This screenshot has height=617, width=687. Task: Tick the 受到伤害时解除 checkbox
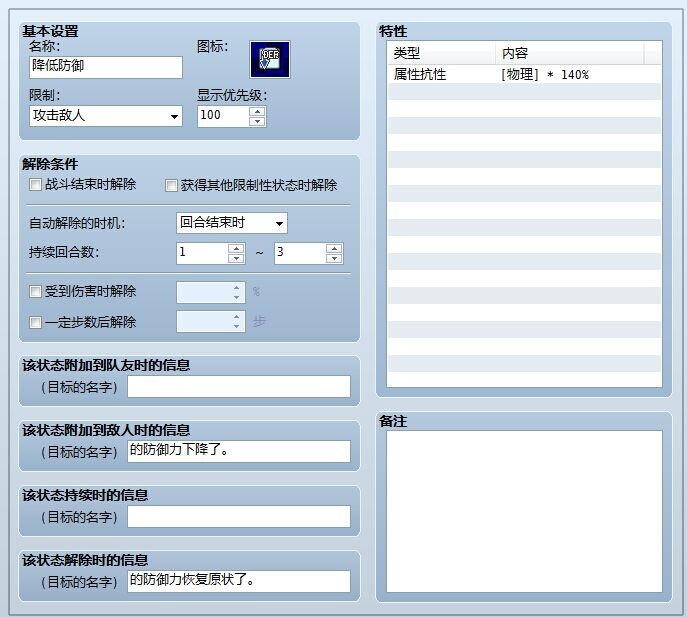click(35, 291)
